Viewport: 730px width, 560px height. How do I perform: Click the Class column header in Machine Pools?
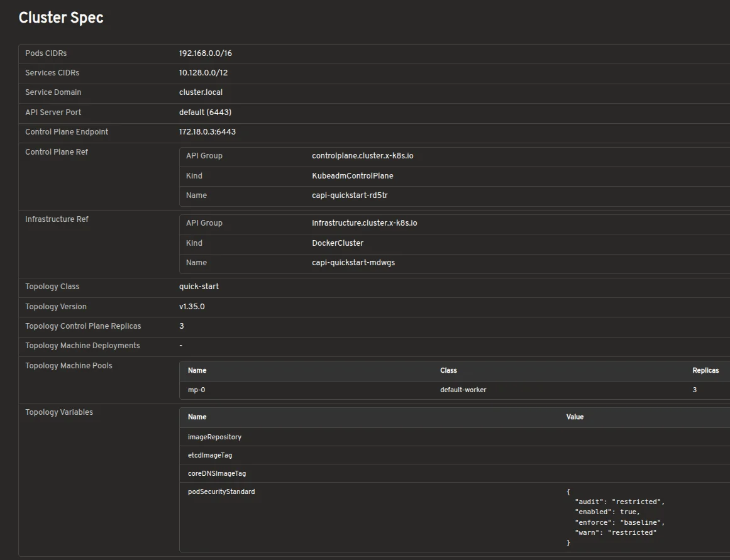coord(448,371)
